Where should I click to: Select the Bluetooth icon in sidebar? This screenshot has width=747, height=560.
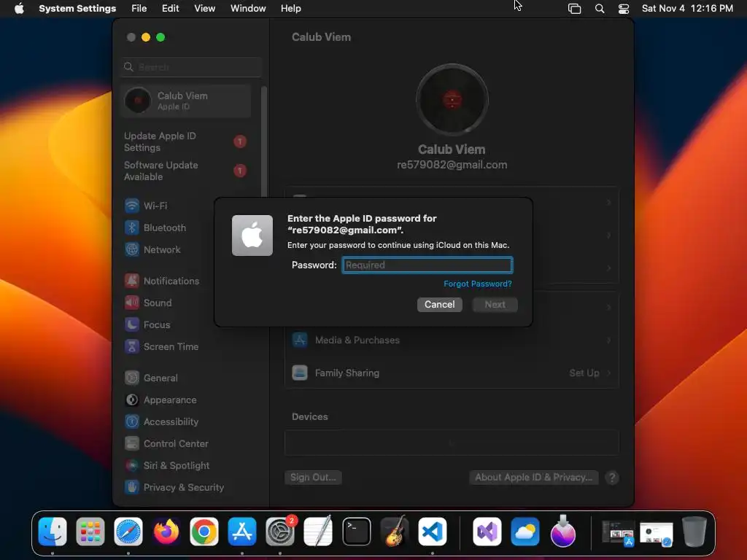point(132,227)
